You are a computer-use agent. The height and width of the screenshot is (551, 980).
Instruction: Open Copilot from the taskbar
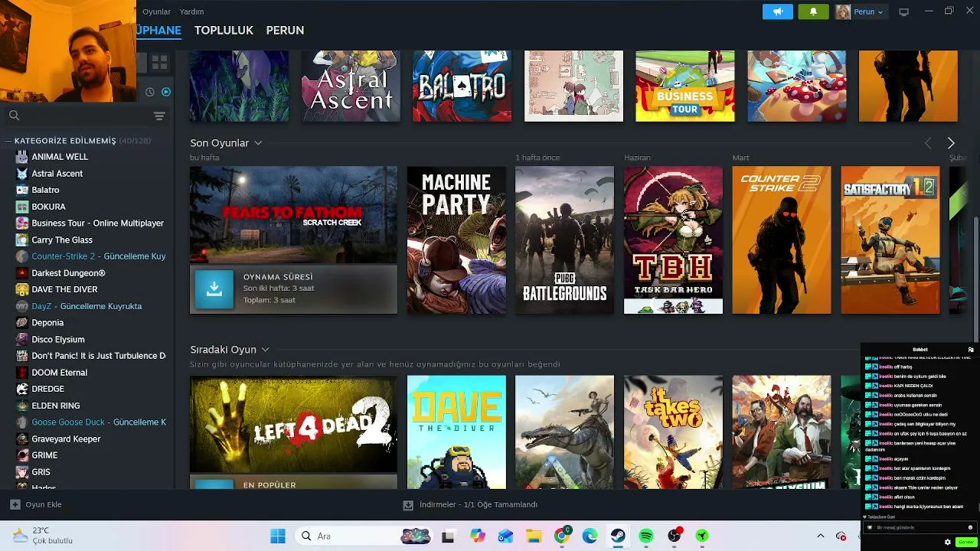pos(478,536)
